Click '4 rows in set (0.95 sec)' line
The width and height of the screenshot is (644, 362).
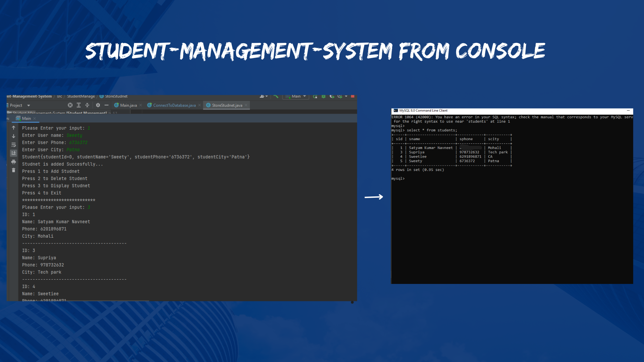click(418, 170)
